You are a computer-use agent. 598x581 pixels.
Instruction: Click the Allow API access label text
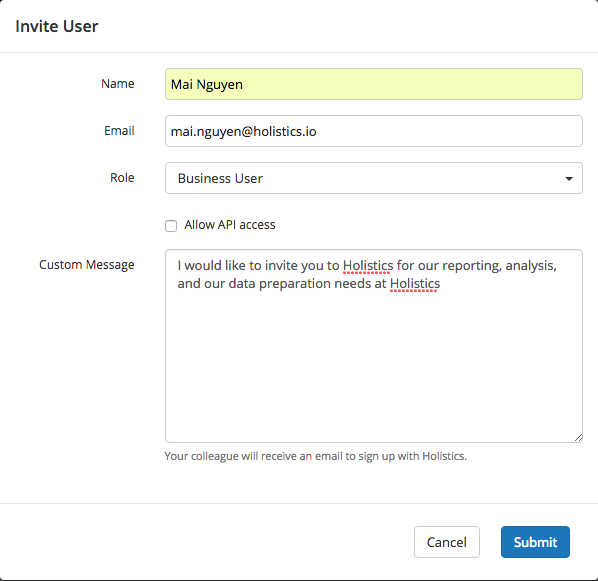tap(230, 225)
